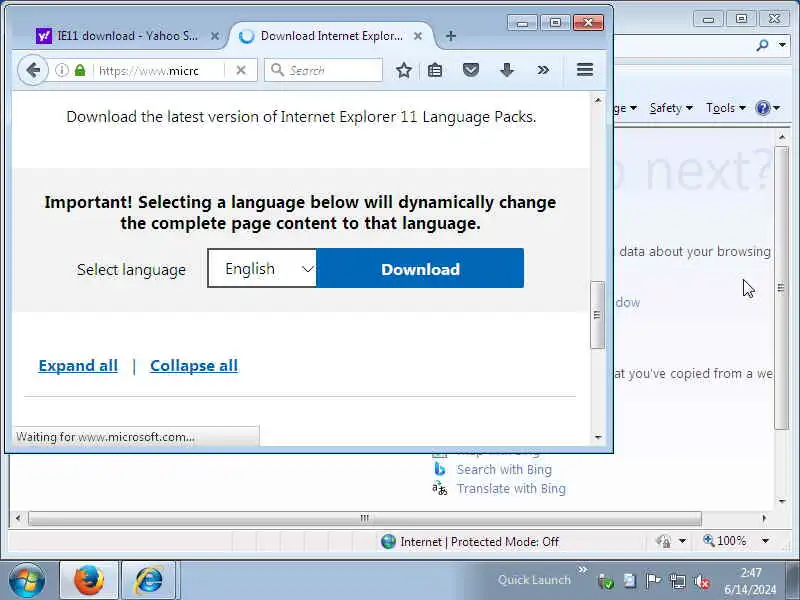The image size is (800, 600).
Task: Click Internet Protected Mode Off status text
Action: point(479,542)
